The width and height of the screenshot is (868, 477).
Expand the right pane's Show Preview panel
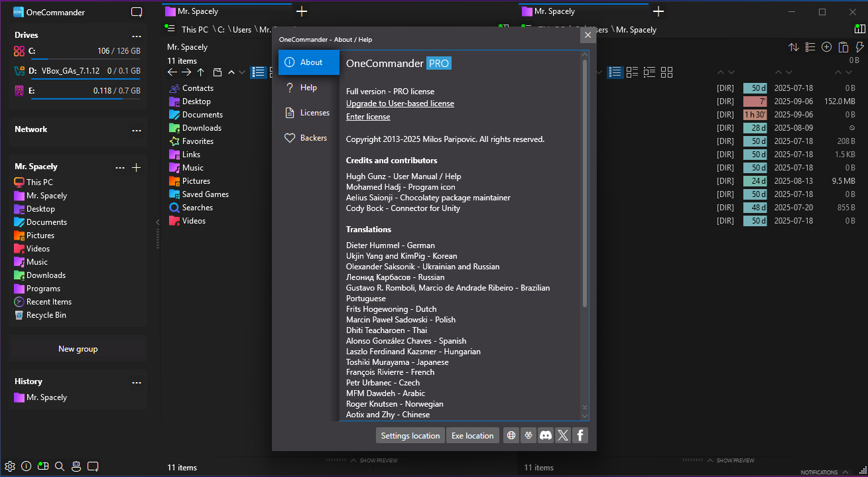[731, 460]
